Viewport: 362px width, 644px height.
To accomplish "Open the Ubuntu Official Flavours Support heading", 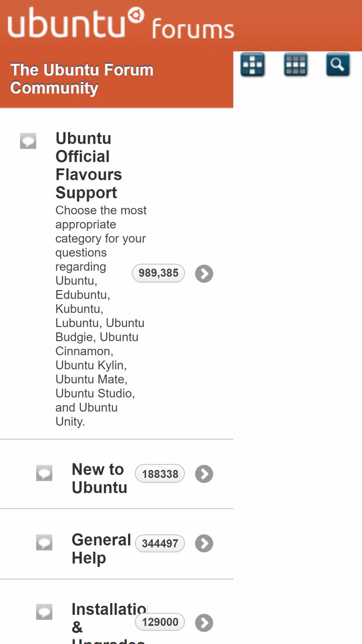I will pyautogui.click(x=89, y=166).
